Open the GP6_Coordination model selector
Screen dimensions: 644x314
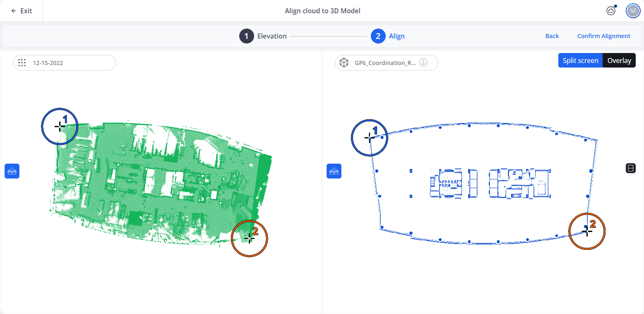[387, 63]
